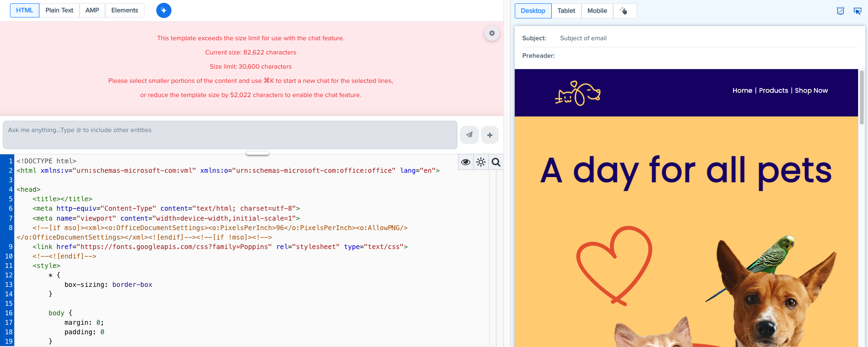Click the email preview vertical scrollbar
The height and width of the screenshot is (347, 868).
coord(862,97)
